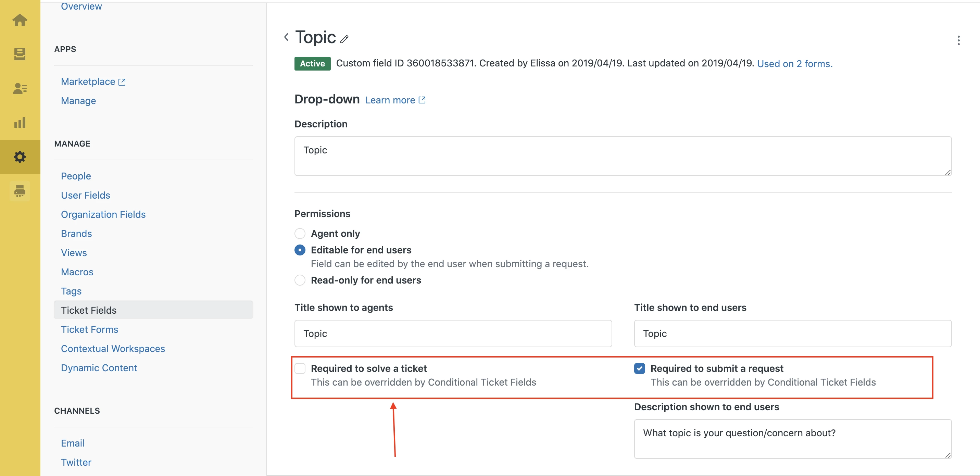This screenshot has height=476, width=980.
Task: Select the Admin gear icon
Action: [x=20, y=157]
